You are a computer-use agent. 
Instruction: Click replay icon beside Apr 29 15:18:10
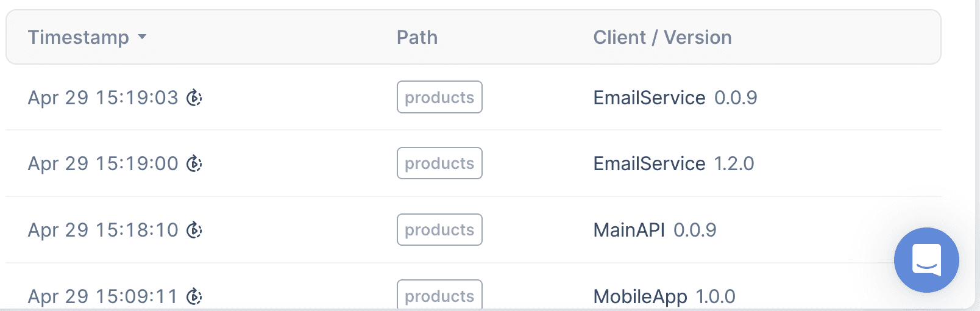[x=194, y=230]
